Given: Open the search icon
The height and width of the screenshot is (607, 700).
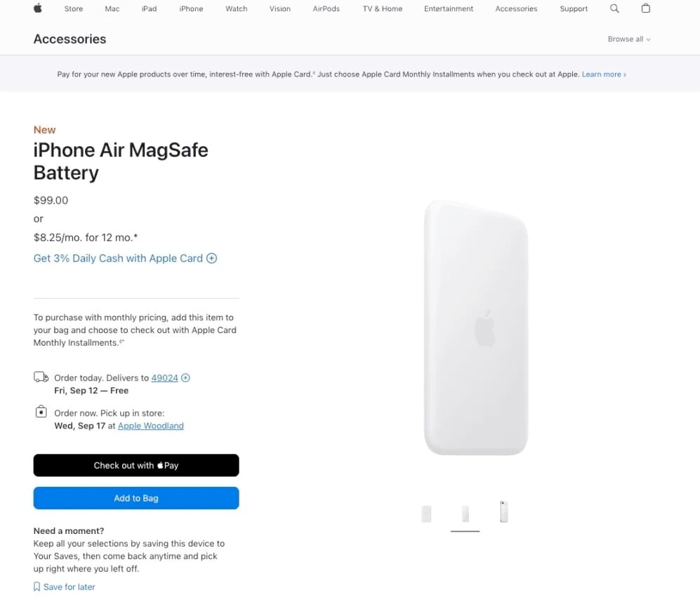Looking at the screenshot, I should (614, 8).
